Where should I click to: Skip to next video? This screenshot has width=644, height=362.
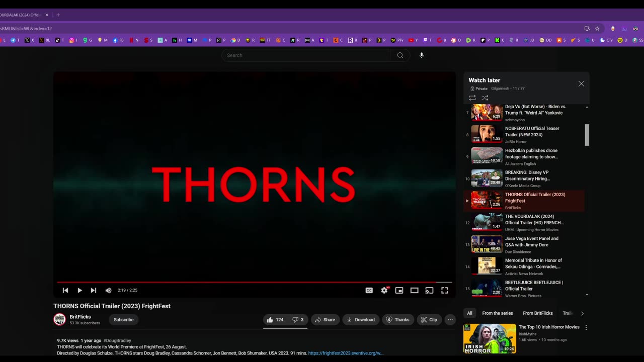pyautogui.click(x=94, y=290)
